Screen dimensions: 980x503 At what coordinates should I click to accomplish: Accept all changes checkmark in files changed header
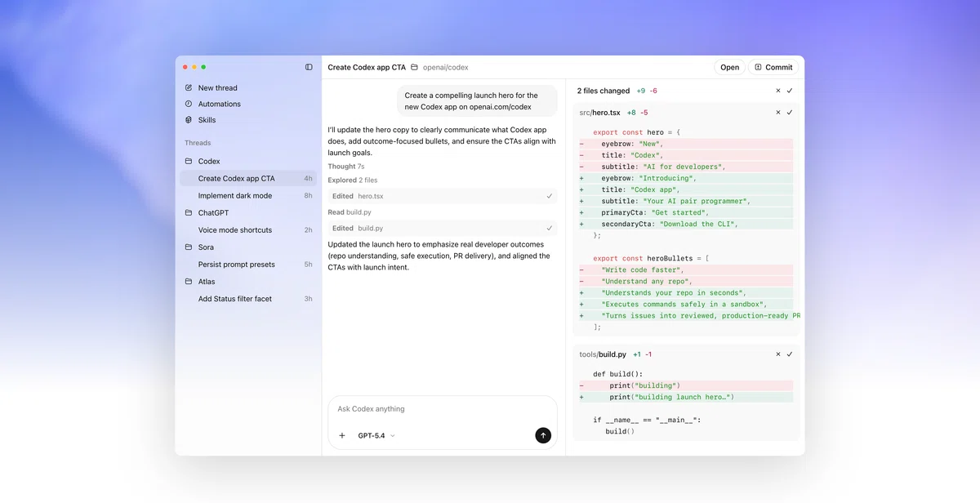pyautogui.click(x=790, y=91)
